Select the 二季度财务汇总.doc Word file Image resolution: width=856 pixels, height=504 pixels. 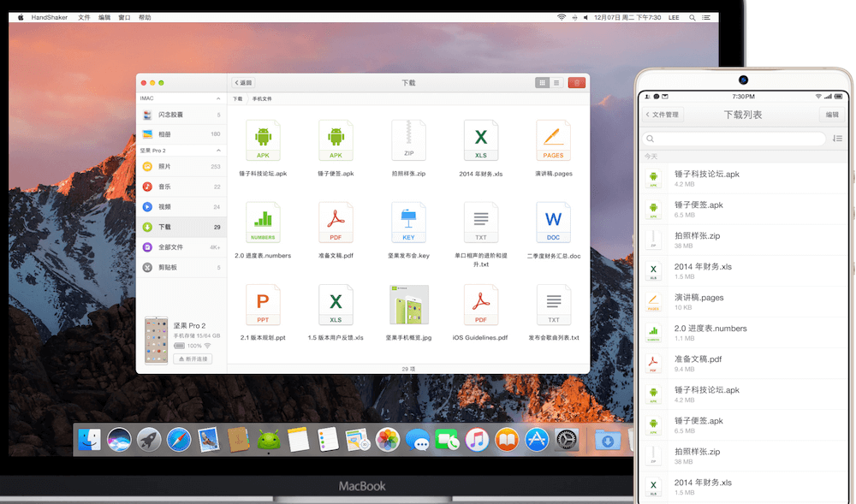tap(554, 222)
